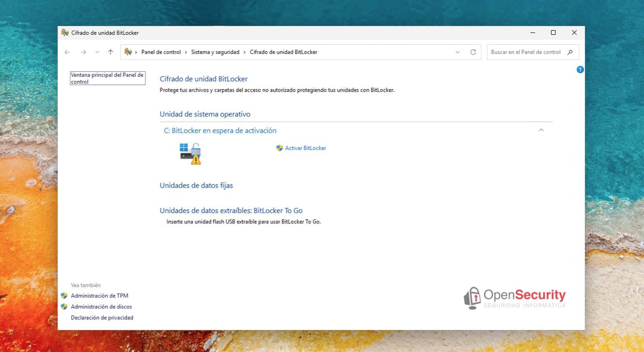This screenshot has width=644, height=352.
Task: Go to Sistema y seguridad breadcrumb
Action: tap(215, 52)
